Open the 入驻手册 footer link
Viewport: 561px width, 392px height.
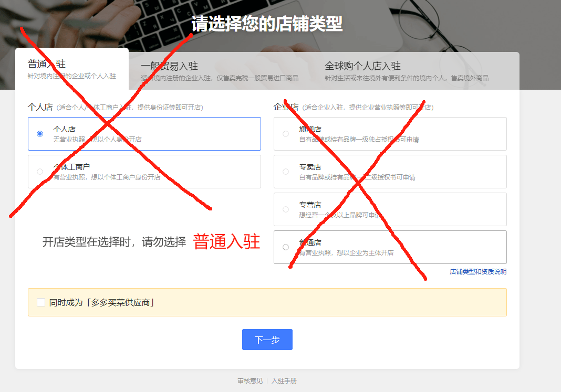(284, 381)
